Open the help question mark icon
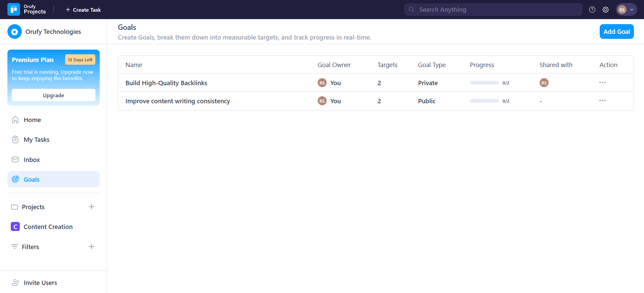This screenshot has width=644, height=293. pyautogui.click(x=592, y=10)
